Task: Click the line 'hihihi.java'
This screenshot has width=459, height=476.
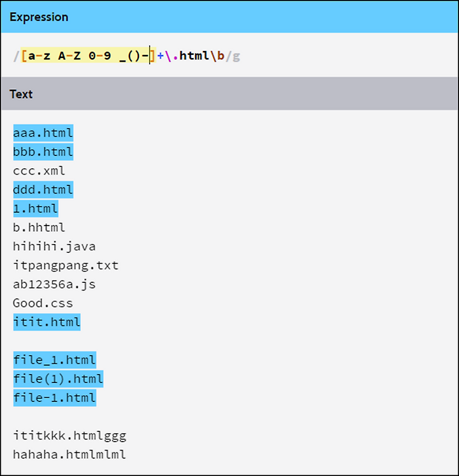Action: pyautogui.click(x=54, y=246)
